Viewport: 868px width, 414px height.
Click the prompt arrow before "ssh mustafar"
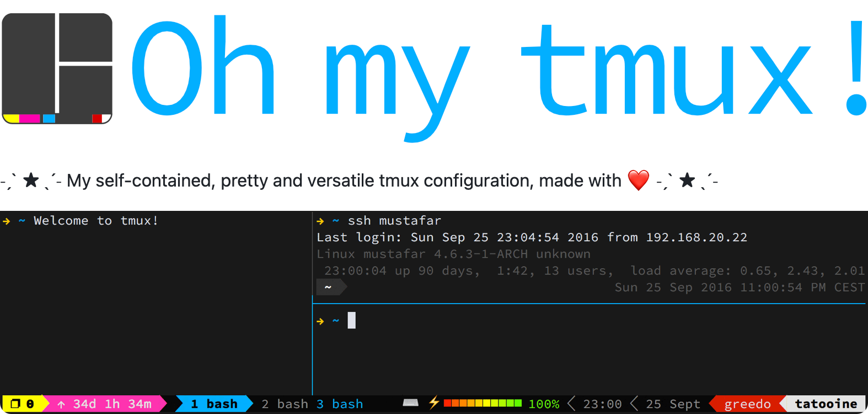(x=320, y=221)
